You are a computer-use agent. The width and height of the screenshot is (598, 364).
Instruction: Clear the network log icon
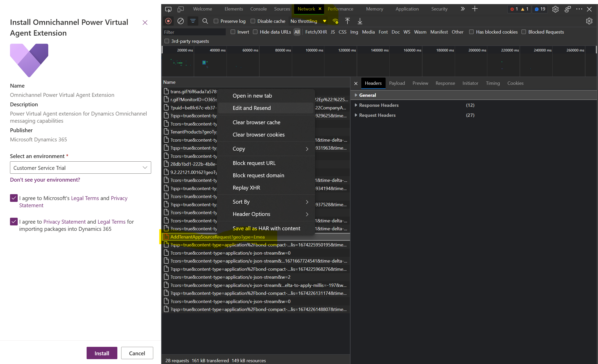point(181,21)
